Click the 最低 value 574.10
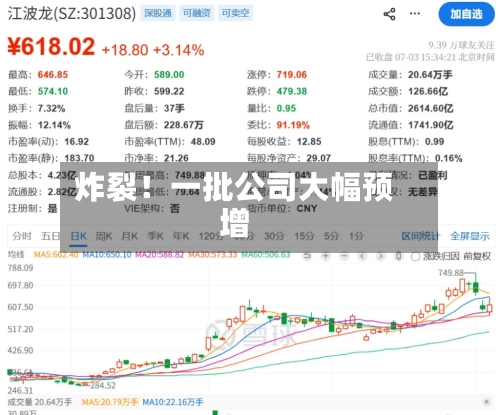Image resolution: width=500 pixels, height=415 pixels. pos(53,91)
